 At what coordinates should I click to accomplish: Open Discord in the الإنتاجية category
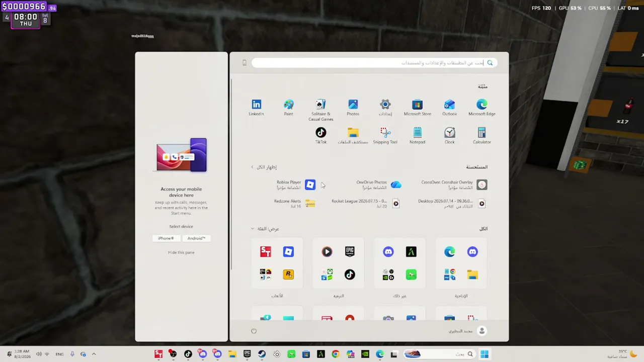point(472,251)
